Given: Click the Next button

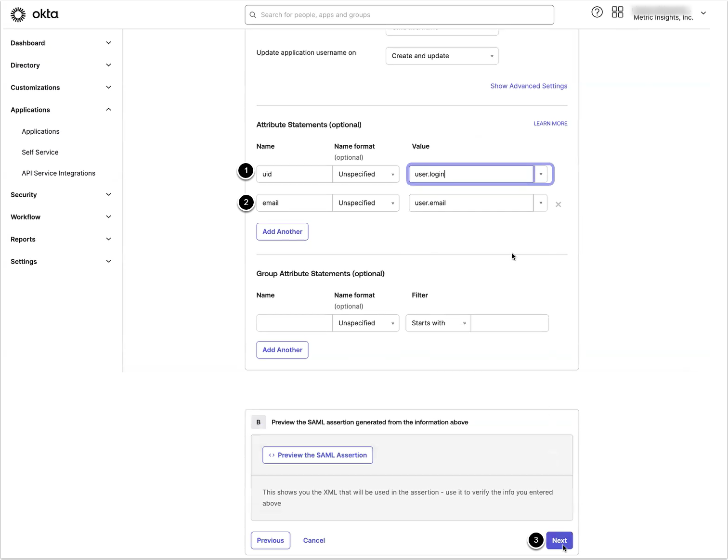Looking at the screenshot, I should [x=559, y=540].
